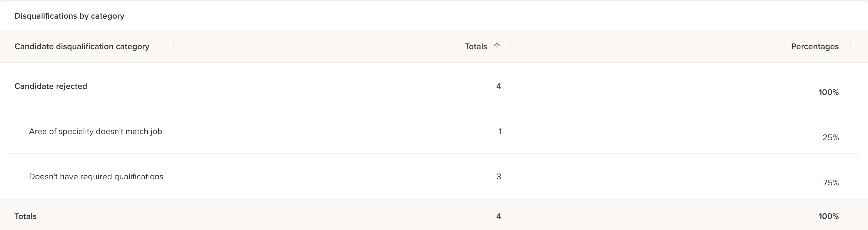
Task: Click the sort arrow next to Totals
Action: coord(497,46)
